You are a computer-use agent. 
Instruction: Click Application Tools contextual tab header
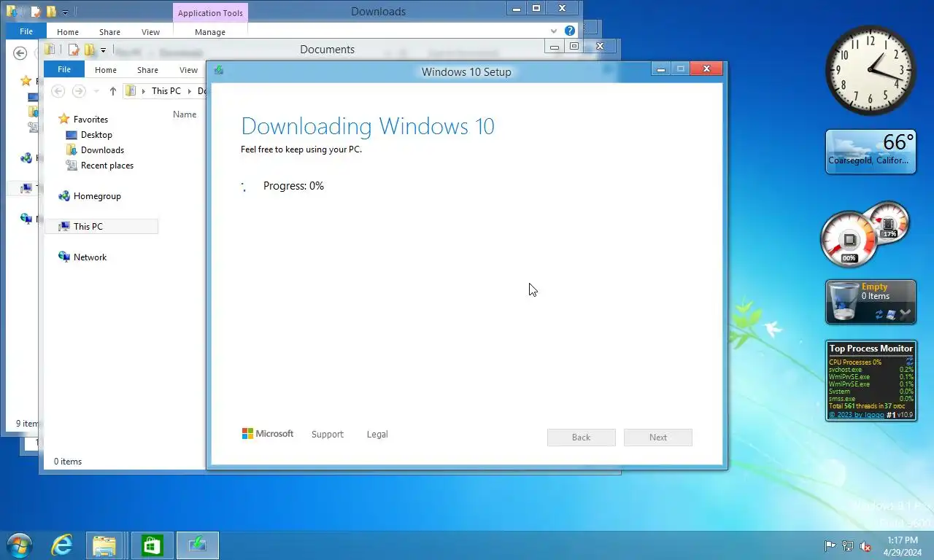pos(210,13)
